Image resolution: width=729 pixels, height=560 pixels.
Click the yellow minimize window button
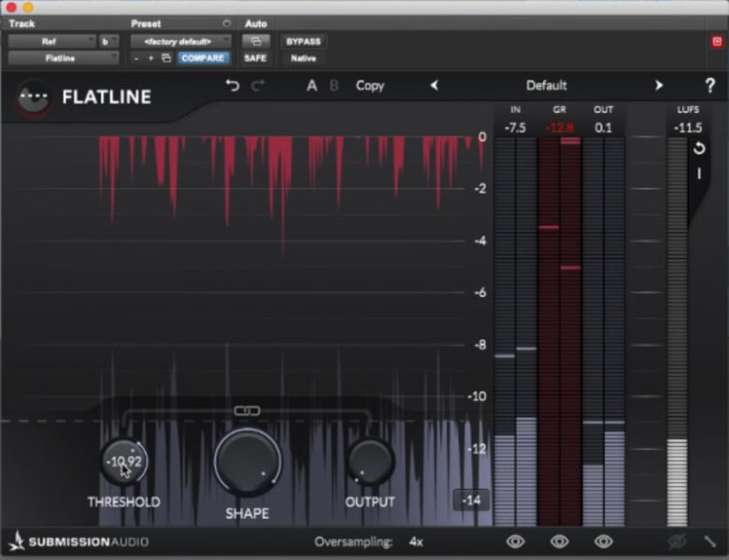[28, 7]
